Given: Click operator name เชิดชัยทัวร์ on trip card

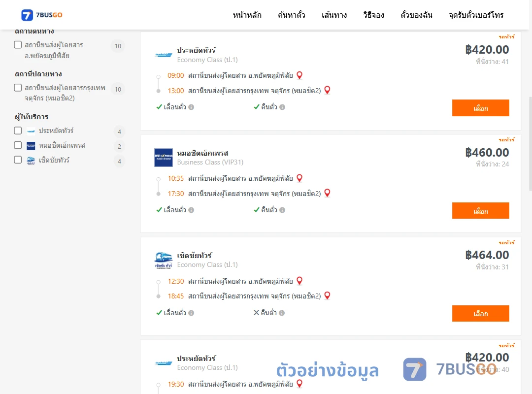Looking at the screenshot, I should click(195, 256).
